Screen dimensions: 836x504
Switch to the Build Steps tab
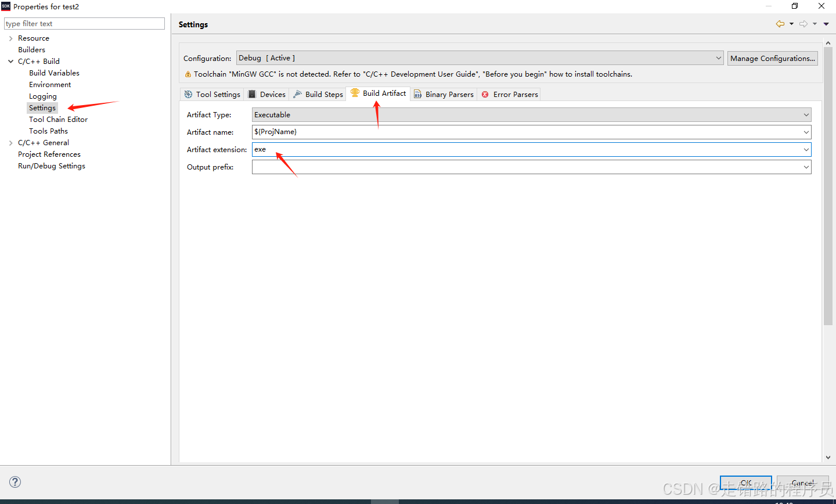coord(318,94)
